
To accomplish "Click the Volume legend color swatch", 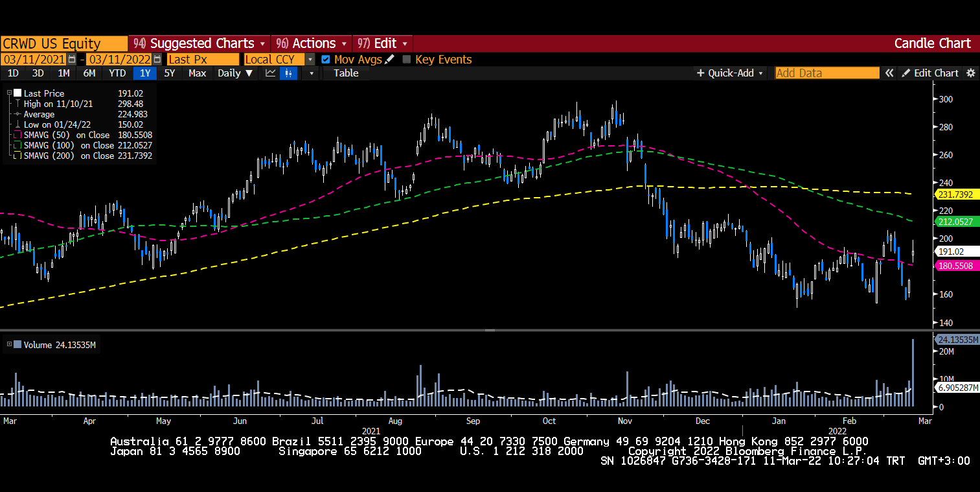I will 17,345.
